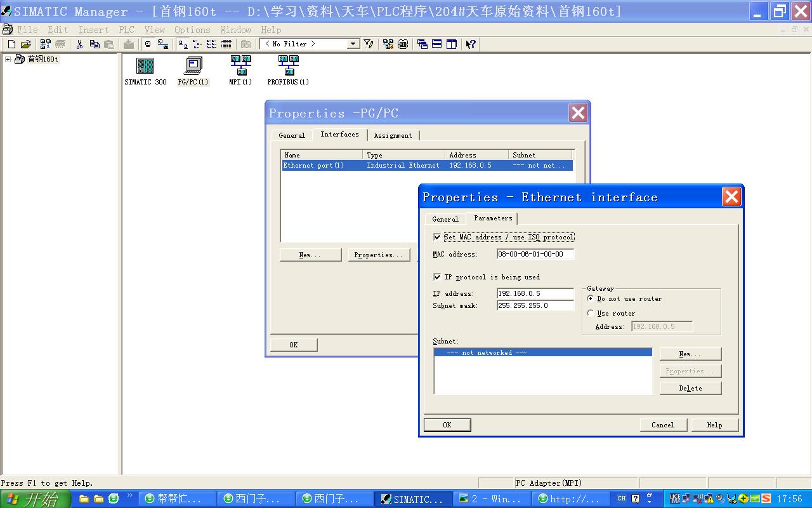Screen dimensions: 812x508
Task: Open the No Filter dropdown
Action: [x=353, y=44]
